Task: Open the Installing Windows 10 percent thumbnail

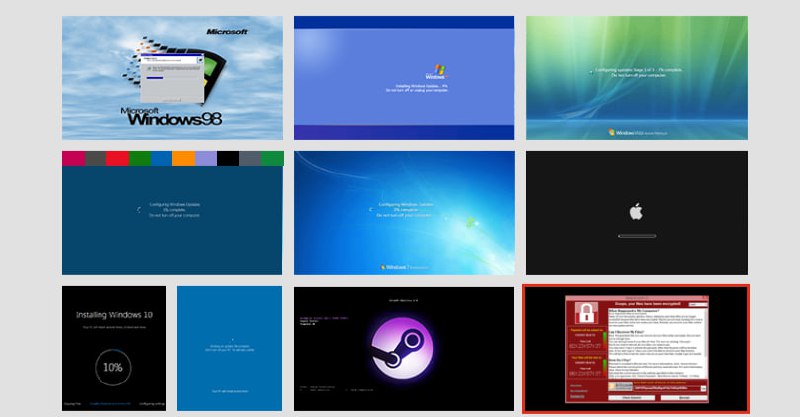Action: click(114, 348)
